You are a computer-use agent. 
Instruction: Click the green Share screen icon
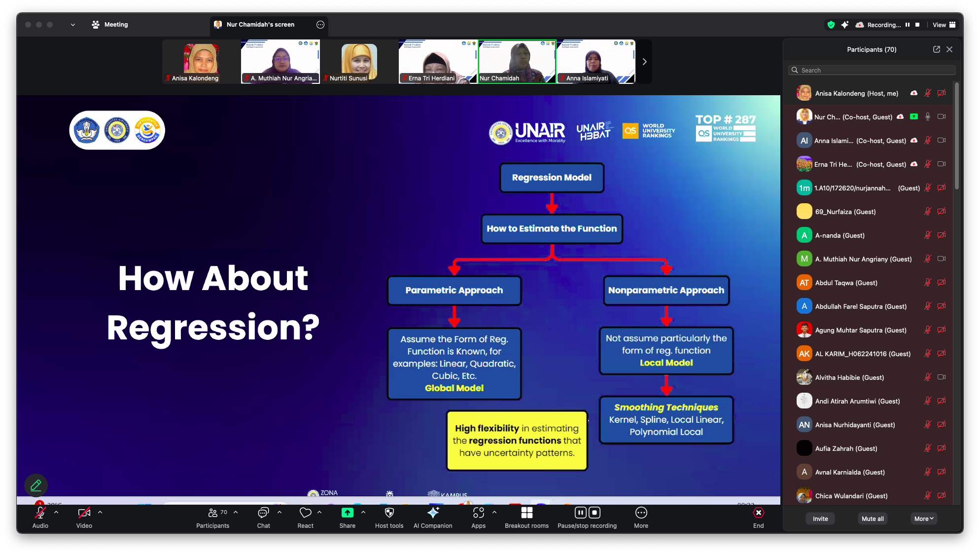[347, 513]
